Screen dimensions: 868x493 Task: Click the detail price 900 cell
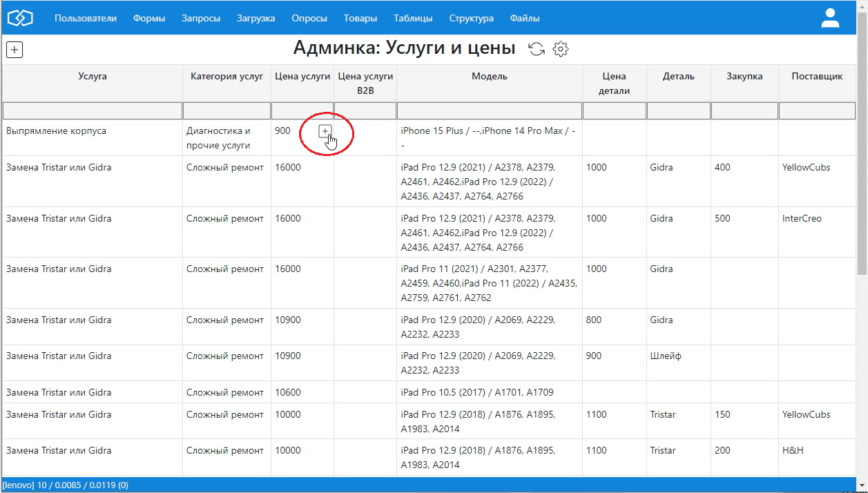615,363
